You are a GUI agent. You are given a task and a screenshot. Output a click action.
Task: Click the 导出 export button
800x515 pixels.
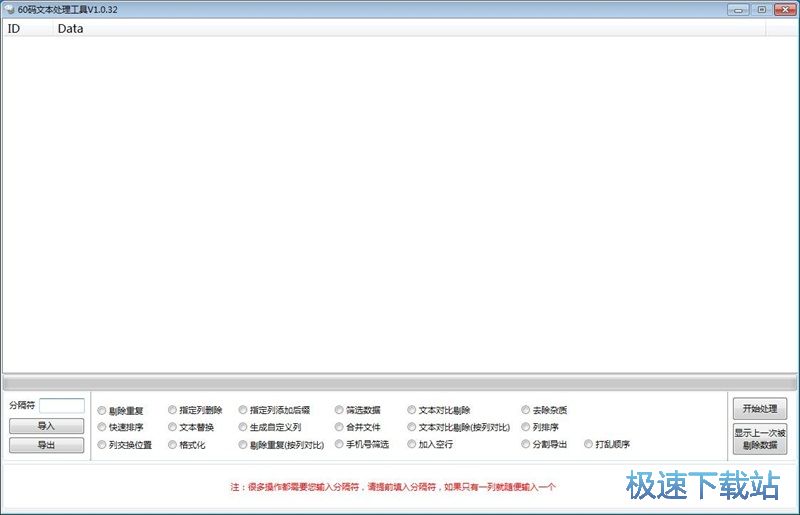coord(46,445)
